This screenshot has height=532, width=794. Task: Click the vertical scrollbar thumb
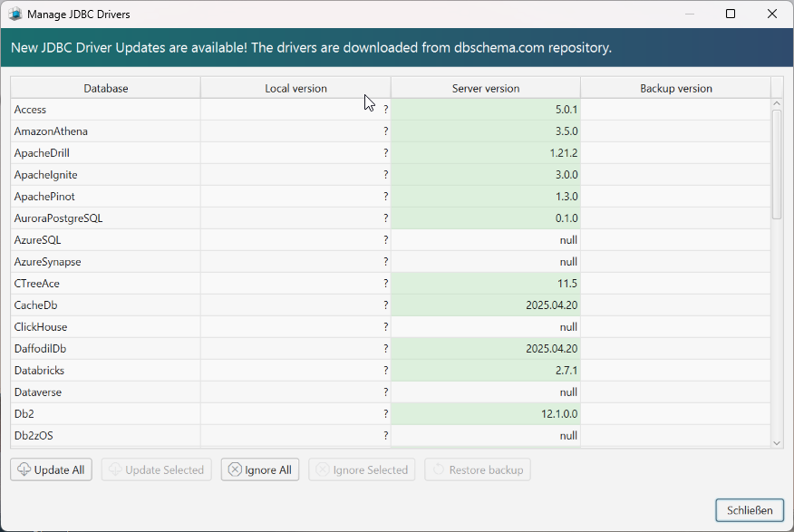point(777,165)
